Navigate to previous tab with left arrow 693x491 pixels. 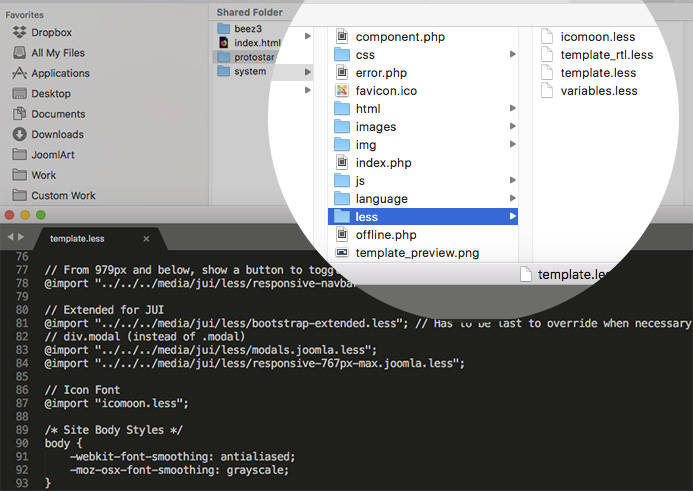[x=10, y=238]
